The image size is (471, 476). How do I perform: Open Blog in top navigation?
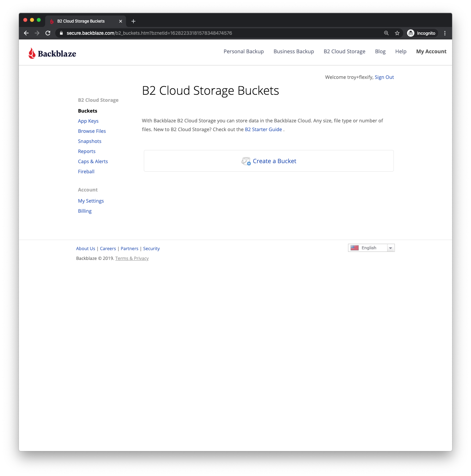point(380,51)
